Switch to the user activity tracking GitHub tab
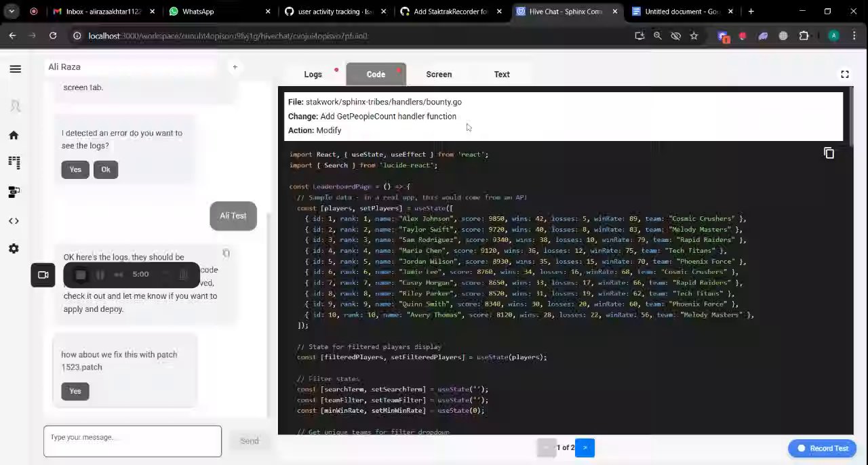 click(335, 12)
